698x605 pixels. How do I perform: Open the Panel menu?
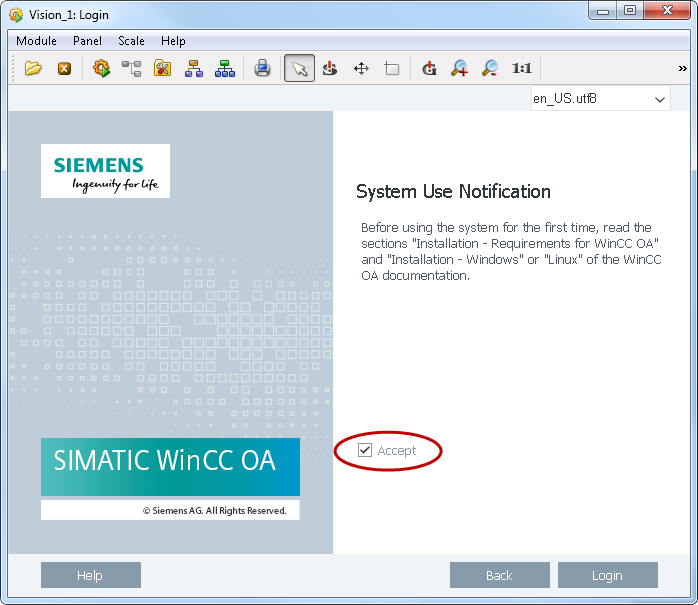87,41
